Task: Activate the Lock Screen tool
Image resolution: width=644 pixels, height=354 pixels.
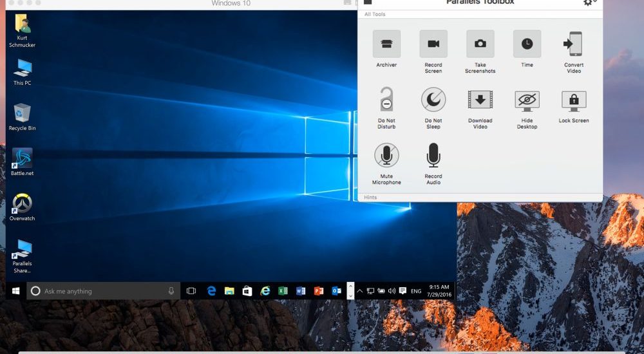Action: click(x=574, y=100)
